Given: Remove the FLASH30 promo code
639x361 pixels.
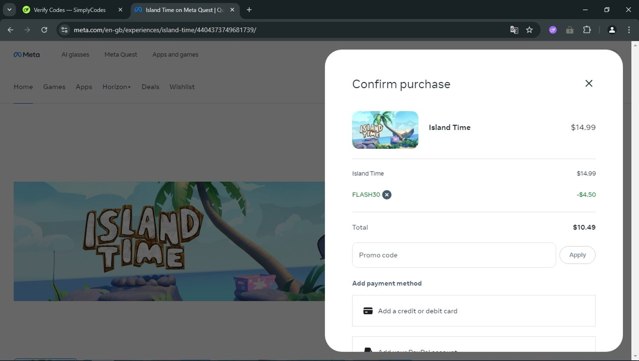Looking at the screenshot, I should click(387, 195).
